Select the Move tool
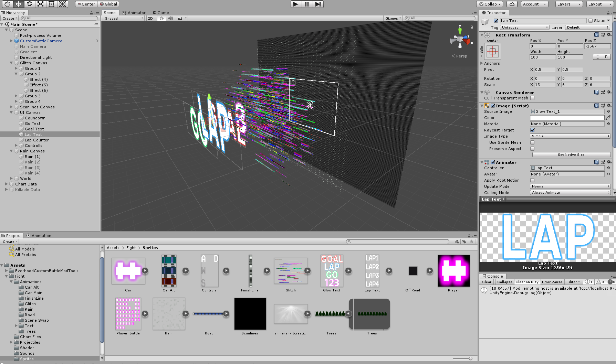 [18, 4]
